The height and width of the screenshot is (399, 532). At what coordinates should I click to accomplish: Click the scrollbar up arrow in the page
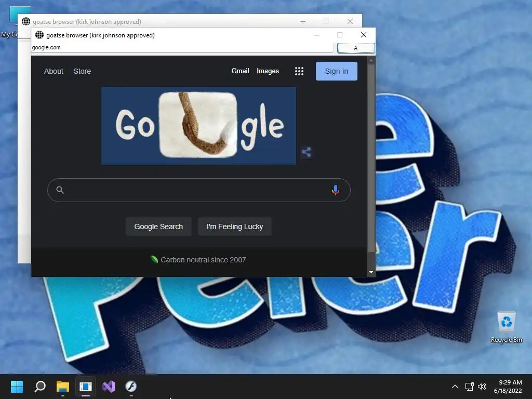pyautogui.click(x=371, y=60)
